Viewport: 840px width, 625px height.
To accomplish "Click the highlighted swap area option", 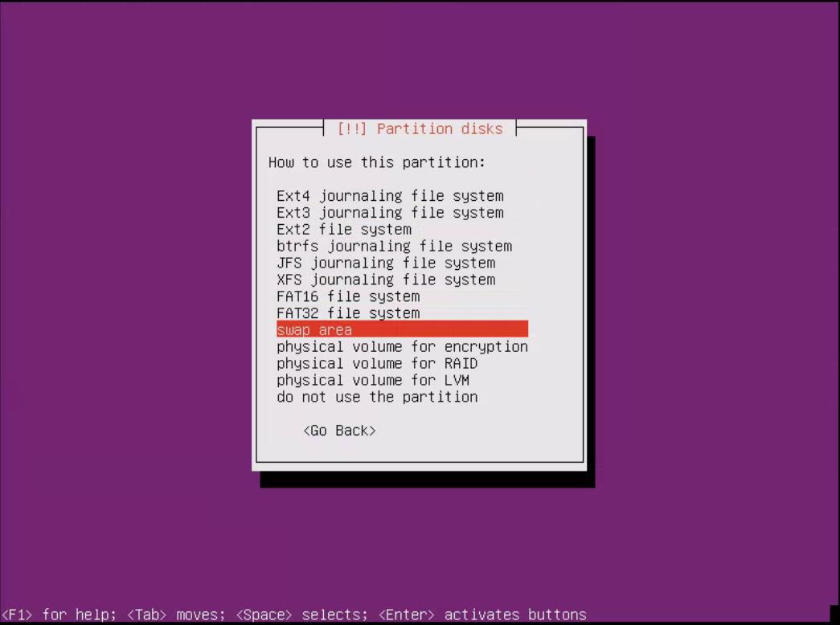I will point(403,329).
